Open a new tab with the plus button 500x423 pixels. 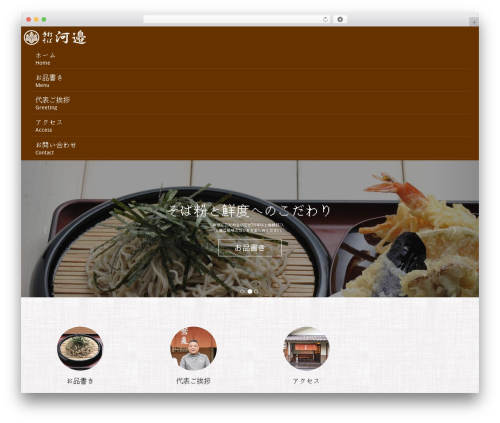pyautogui.click(x=474, y=22)
